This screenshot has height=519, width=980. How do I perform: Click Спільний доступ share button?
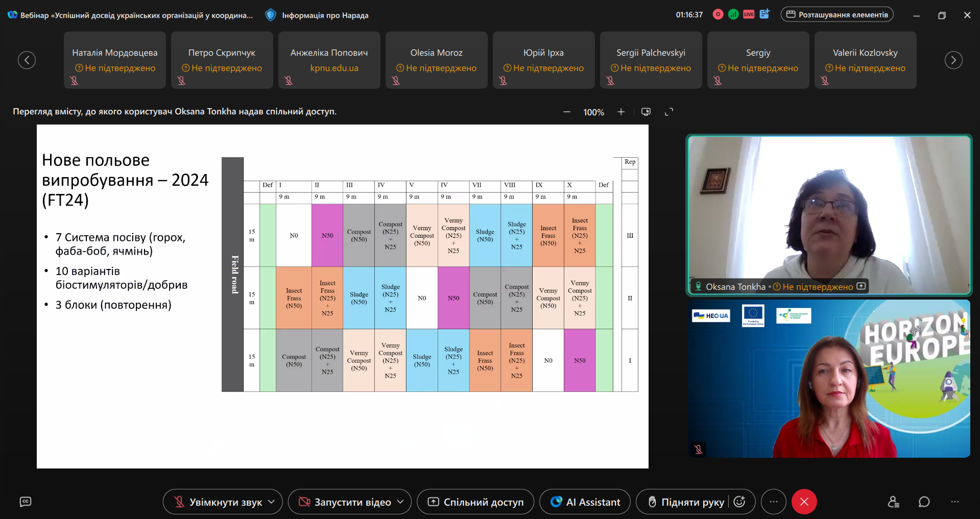pos(475,502)
